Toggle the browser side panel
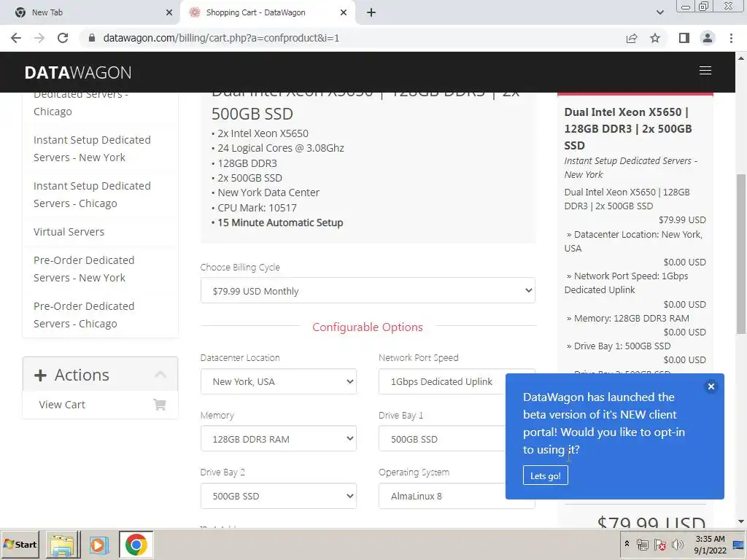The height and width of the screenshot is (560, 747). point(684,38)
